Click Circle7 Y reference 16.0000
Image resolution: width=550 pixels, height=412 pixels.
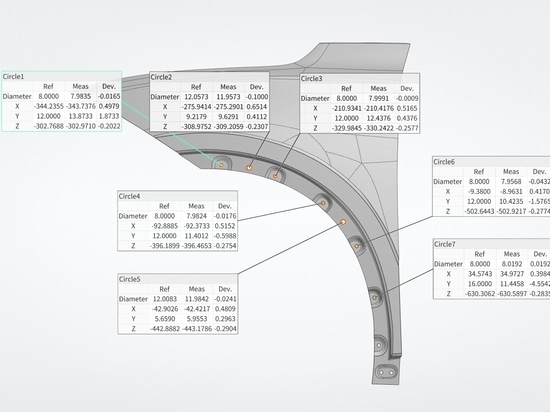480,284
